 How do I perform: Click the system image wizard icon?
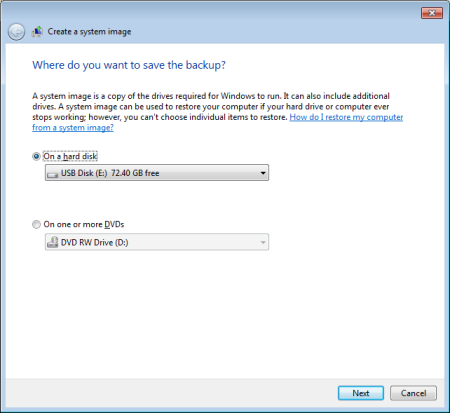coord(37,32)
